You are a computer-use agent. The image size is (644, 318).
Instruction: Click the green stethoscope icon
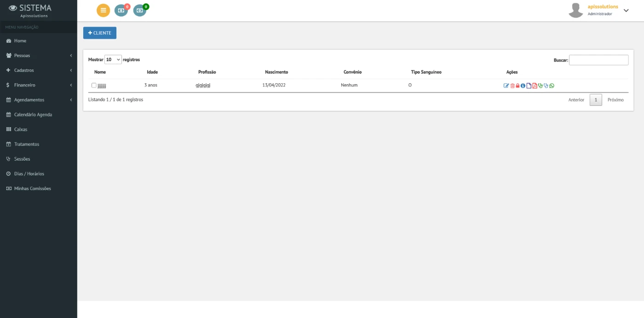click(x=540, y=86)
